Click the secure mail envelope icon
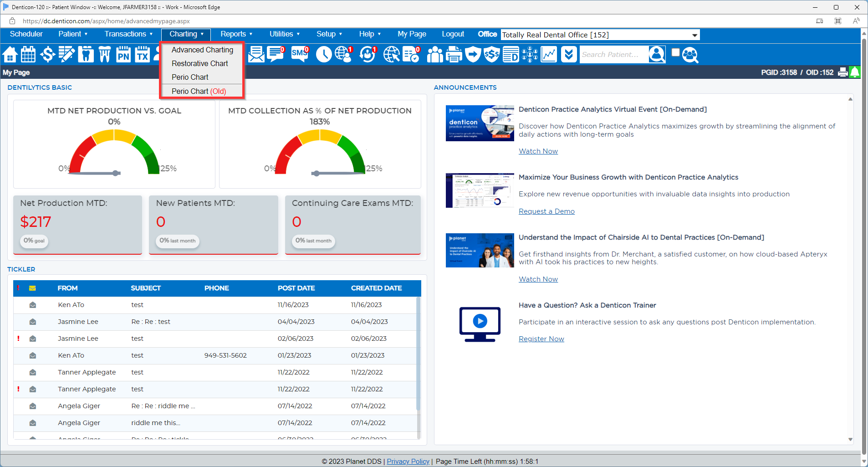This screenshot has width=868, height=467. pyautogui.click(x=256, y=54)
